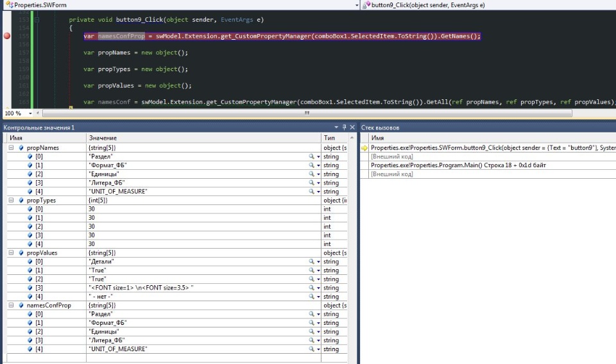Click the propNames variable icon
The width and height of the screenshot is (616, 364).
(21, 148)
